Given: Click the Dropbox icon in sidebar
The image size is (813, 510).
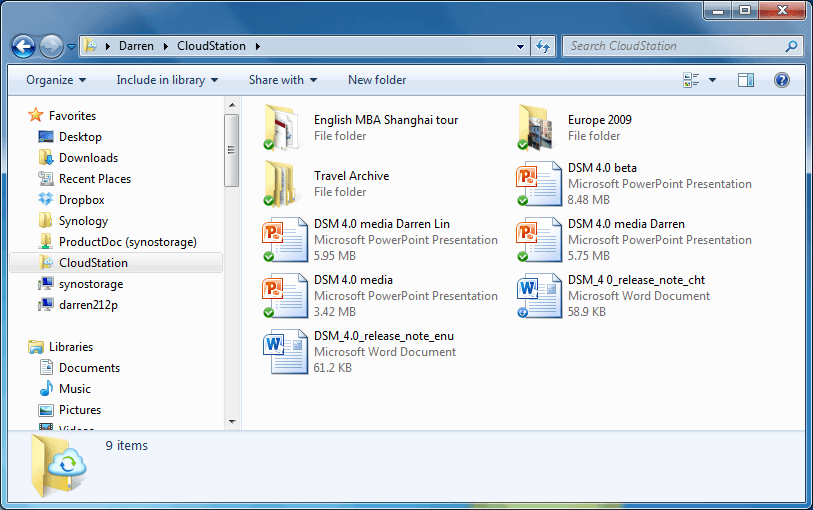Looking at the screenshot, I should pos(46,200).
